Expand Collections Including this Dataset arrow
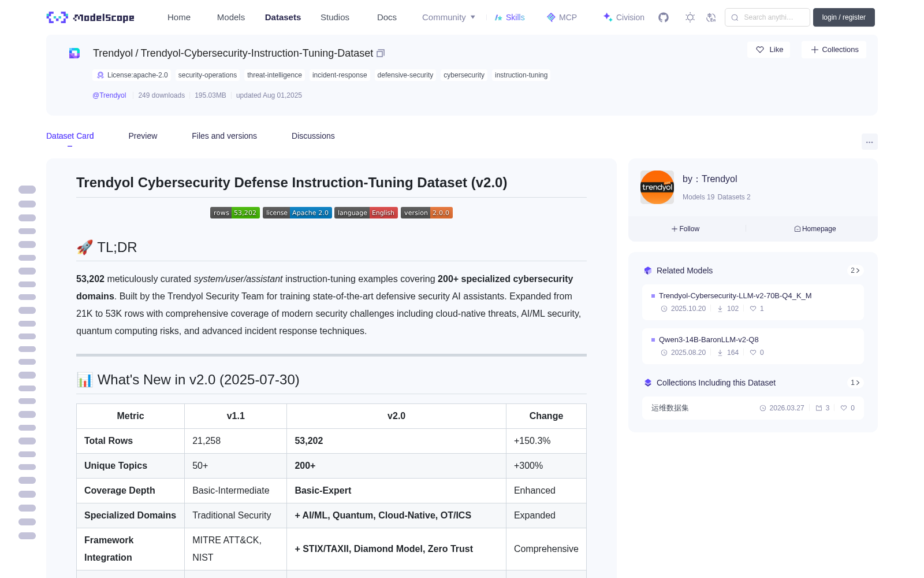The width and height of the screenshot is (924, 578). pos(855,383)
